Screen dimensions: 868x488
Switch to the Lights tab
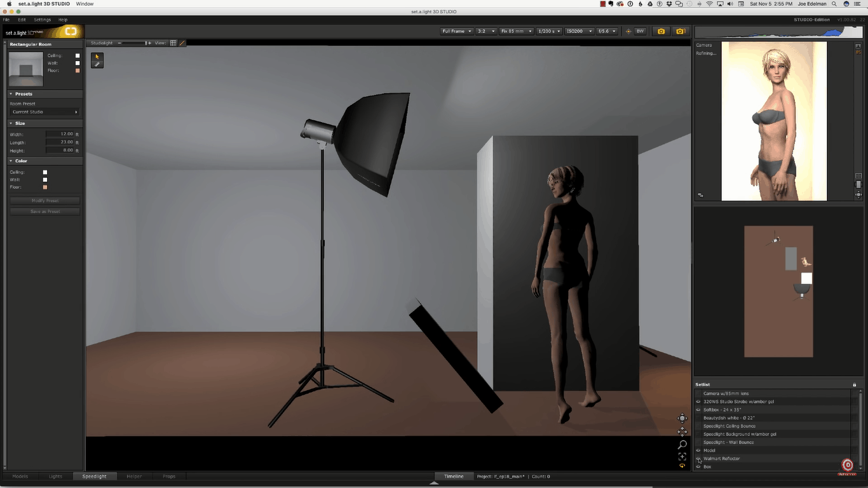pos(55,476)
